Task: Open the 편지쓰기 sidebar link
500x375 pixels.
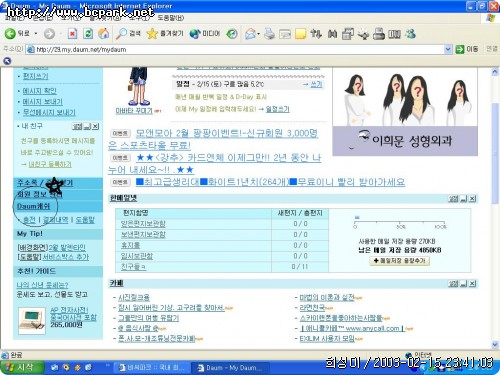Action: pos(35,76)
